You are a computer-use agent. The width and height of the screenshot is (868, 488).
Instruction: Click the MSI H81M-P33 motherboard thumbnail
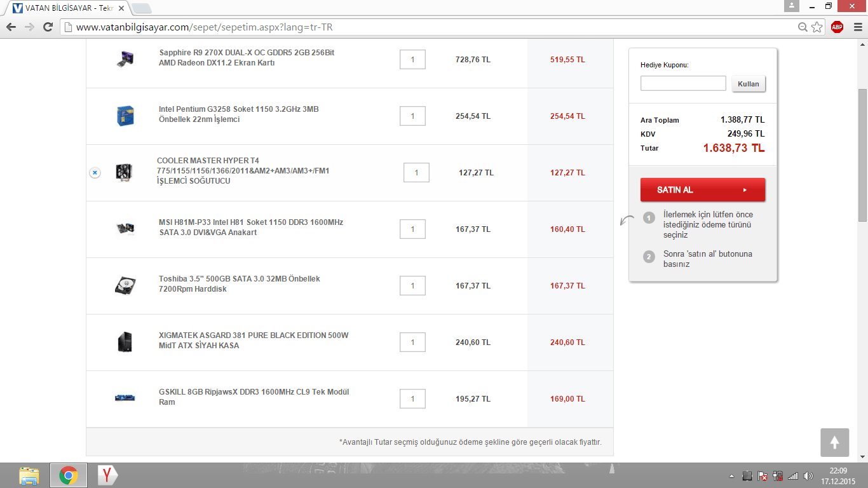(125, 229)
